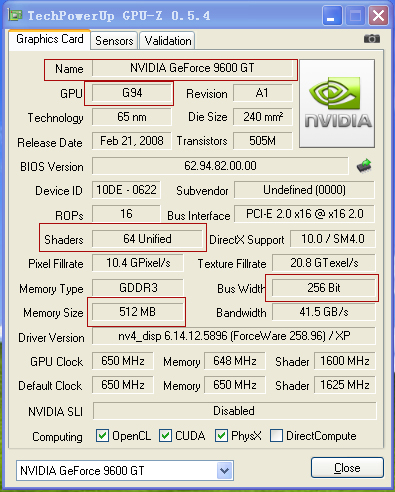Click the Texture Fillrate value 20.8 GTexel/s
The image size is (395, 492).
[324, 263]
